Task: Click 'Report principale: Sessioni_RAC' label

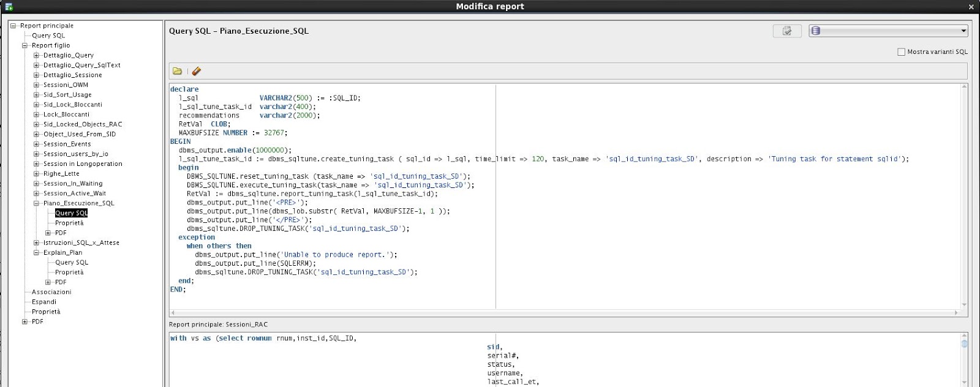Action: 218,325
